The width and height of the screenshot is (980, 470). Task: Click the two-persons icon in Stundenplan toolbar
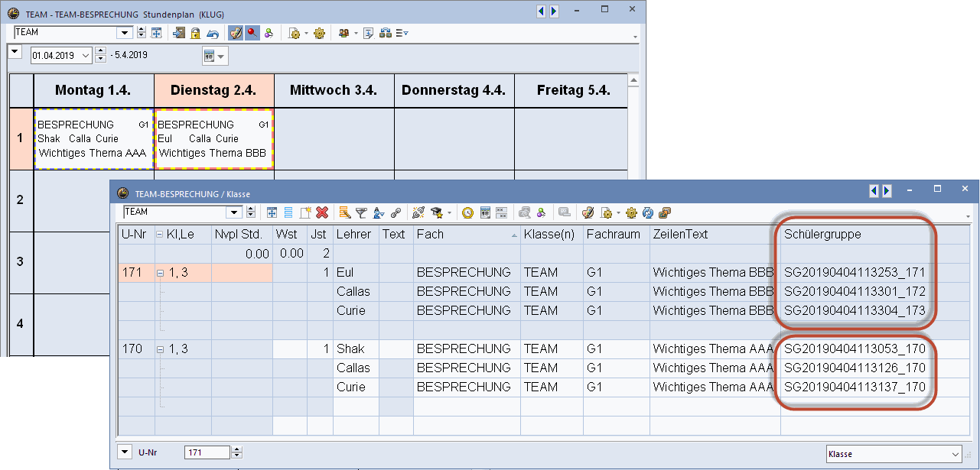click(x=344, y=33)
